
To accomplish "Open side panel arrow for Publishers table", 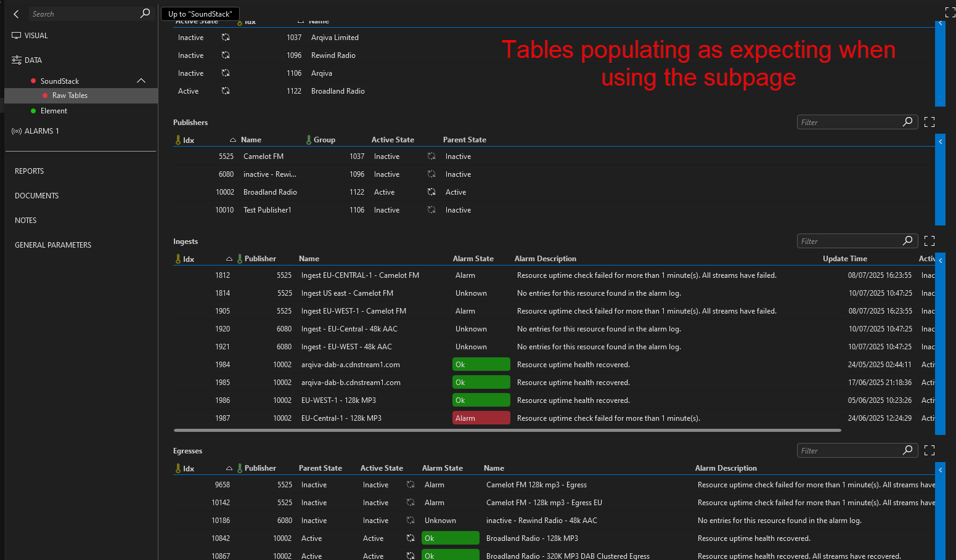I will pyautogui.click(x=941, y=142).
